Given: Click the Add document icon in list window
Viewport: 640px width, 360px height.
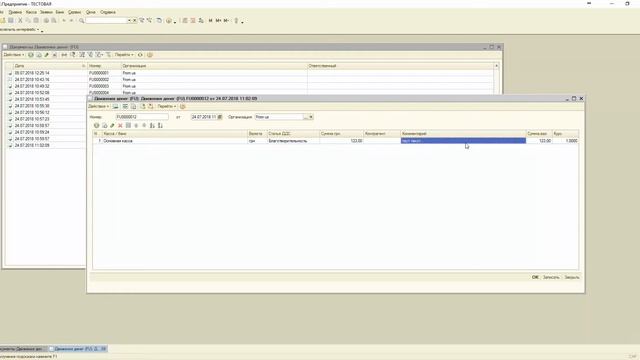Looking at the screenshot, I should 31,55.
